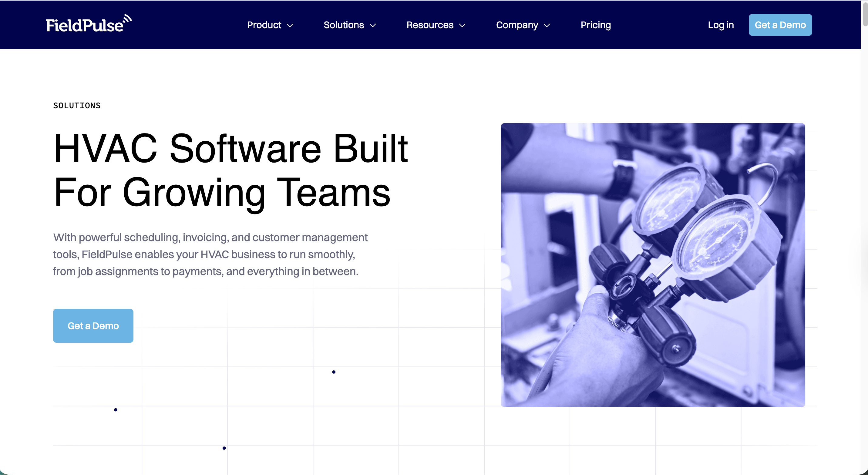This screenshot has height=475, width=868.
Task: Open the Product menu
Action: tap(264, 25)
